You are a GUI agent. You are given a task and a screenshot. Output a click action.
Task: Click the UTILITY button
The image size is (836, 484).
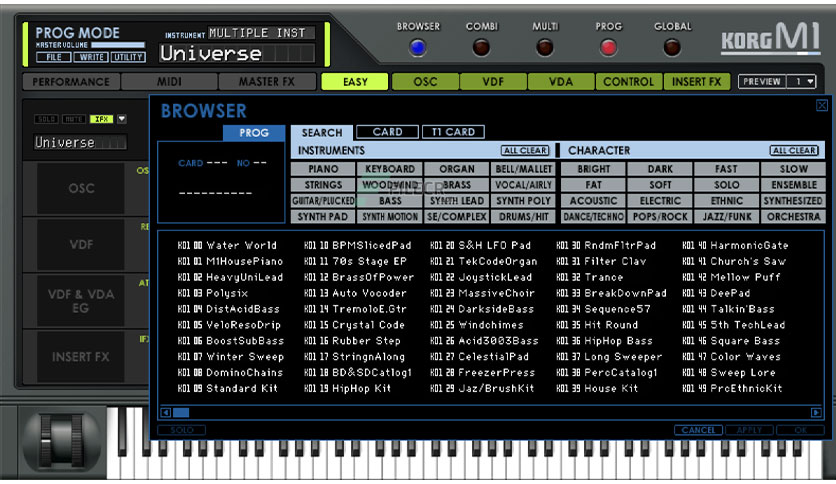pyautogui.click(x=128, y=57)
